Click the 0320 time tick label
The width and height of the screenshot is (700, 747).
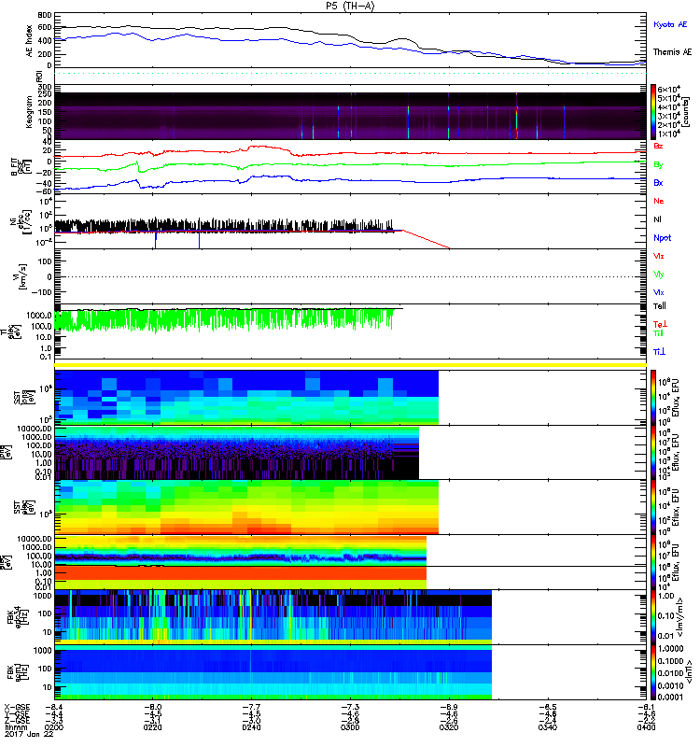tap(449, 727)
